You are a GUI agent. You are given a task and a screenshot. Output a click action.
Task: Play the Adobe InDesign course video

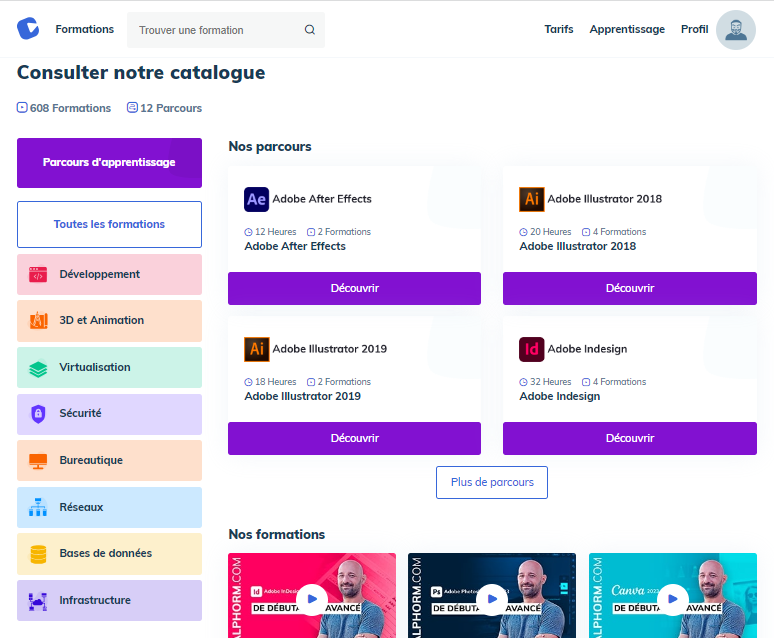pos(312,599)
